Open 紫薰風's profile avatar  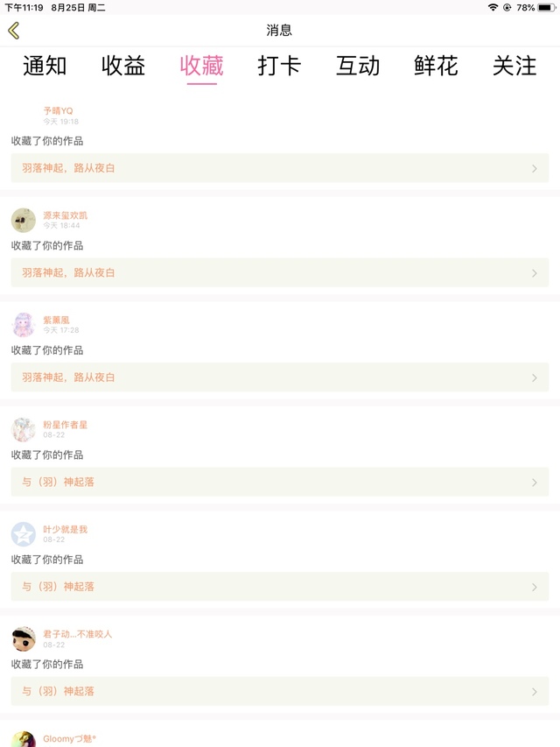tap(24, 325)
